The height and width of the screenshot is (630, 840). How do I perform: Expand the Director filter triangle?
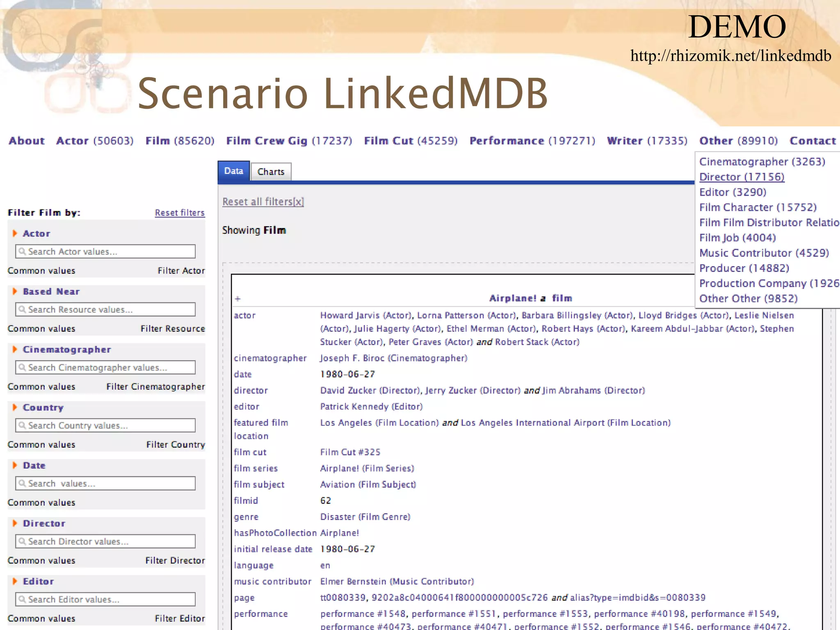(15, 523)
